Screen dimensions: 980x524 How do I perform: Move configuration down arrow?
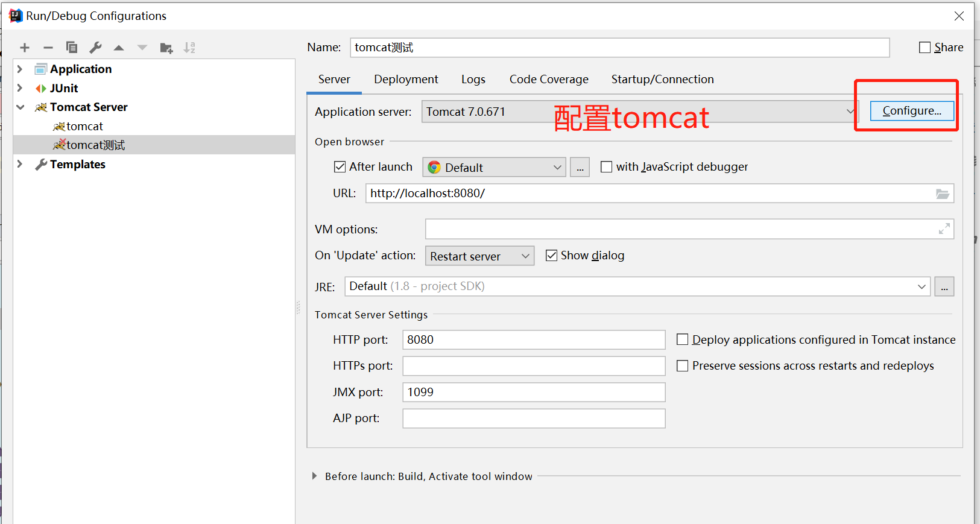(x=142, y=48)
